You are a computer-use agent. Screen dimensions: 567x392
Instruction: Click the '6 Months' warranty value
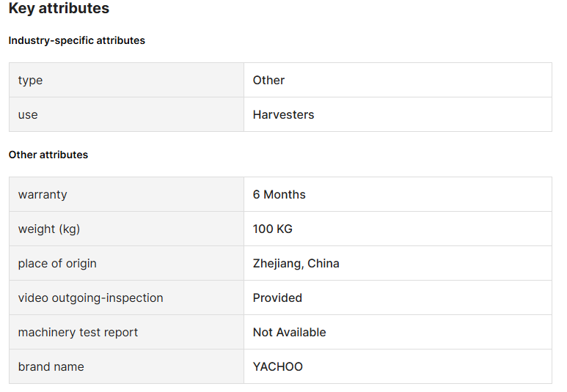(x=279, y=194)
